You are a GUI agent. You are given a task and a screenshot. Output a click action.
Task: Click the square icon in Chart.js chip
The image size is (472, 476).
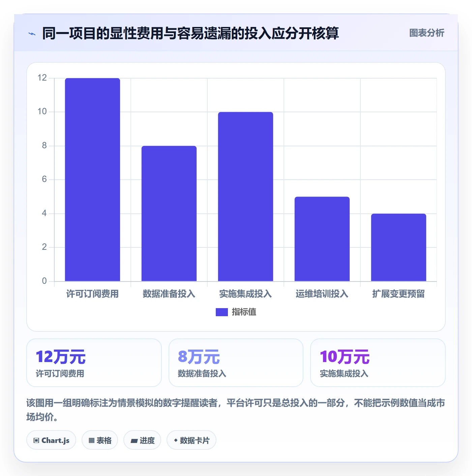point(36,441)
